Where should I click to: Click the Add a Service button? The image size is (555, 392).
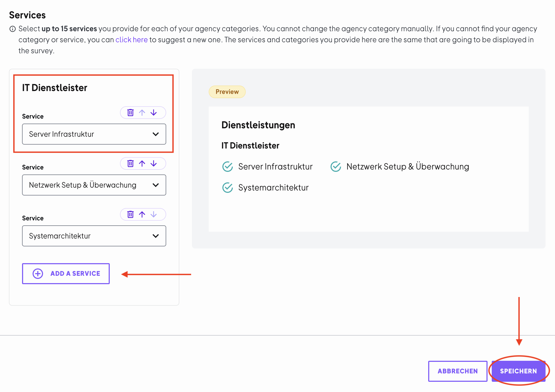click(x=66, y=274)
